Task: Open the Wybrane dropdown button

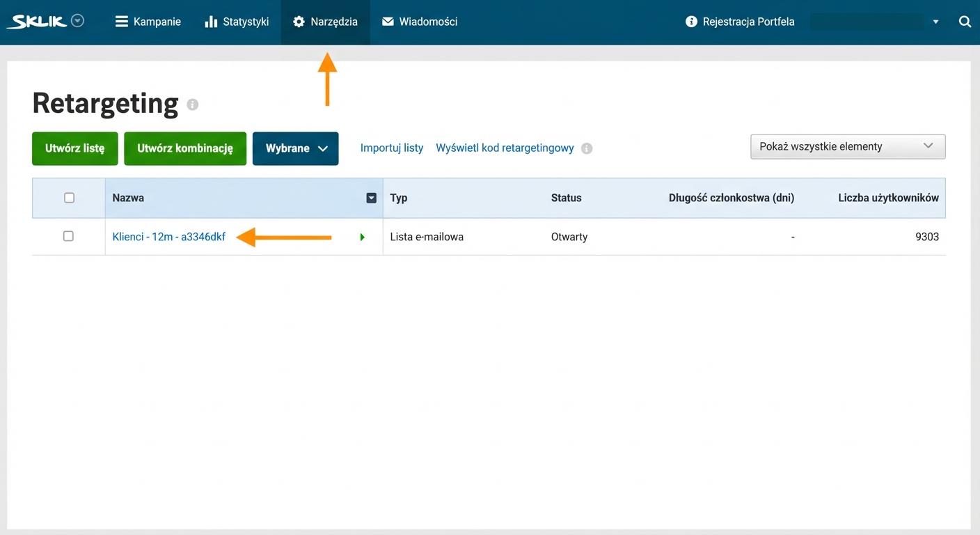Action: [296, 148]
